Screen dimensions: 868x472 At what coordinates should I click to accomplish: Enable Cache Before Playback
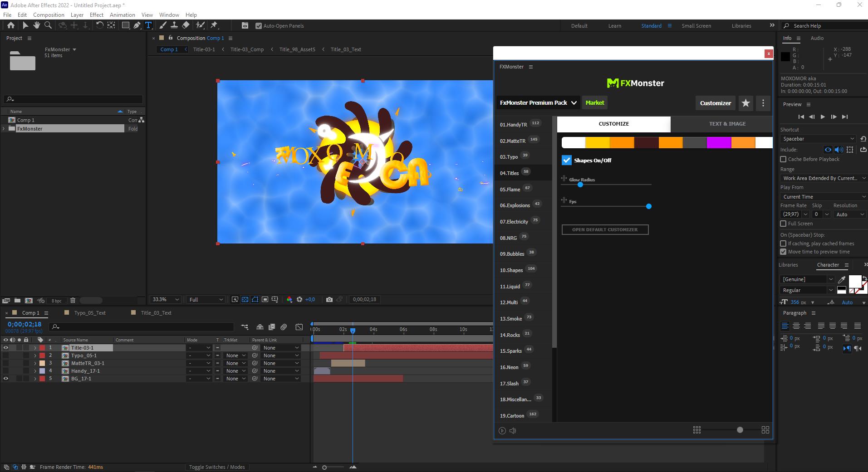point(783,159)
